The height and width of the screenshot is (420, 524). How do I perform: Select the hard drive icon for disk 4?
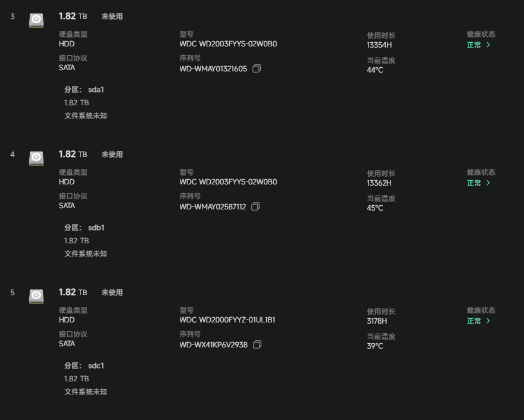click(36, 158)
